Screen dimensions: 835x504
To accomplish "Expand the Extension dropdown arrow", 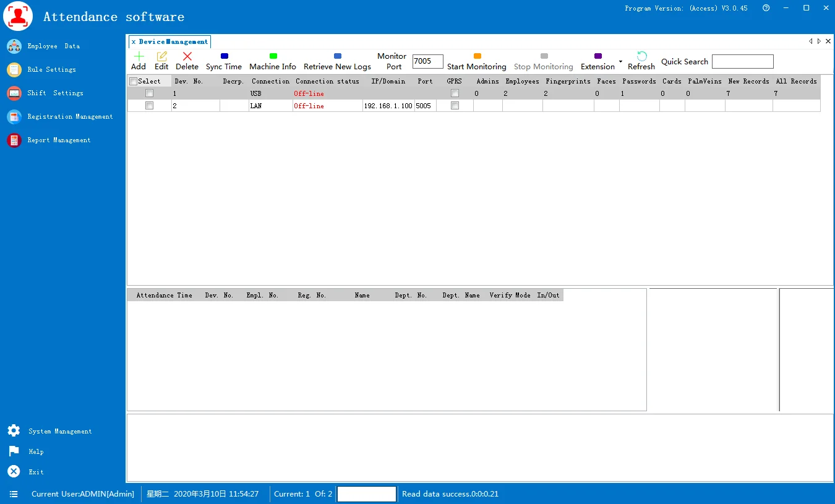I will 620,62.
